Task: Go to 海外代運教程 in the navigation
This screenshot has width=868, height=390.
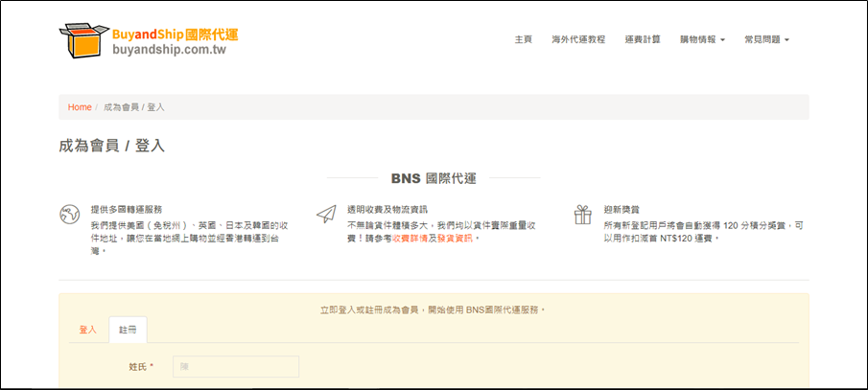Action: click(x=578, y=40)
